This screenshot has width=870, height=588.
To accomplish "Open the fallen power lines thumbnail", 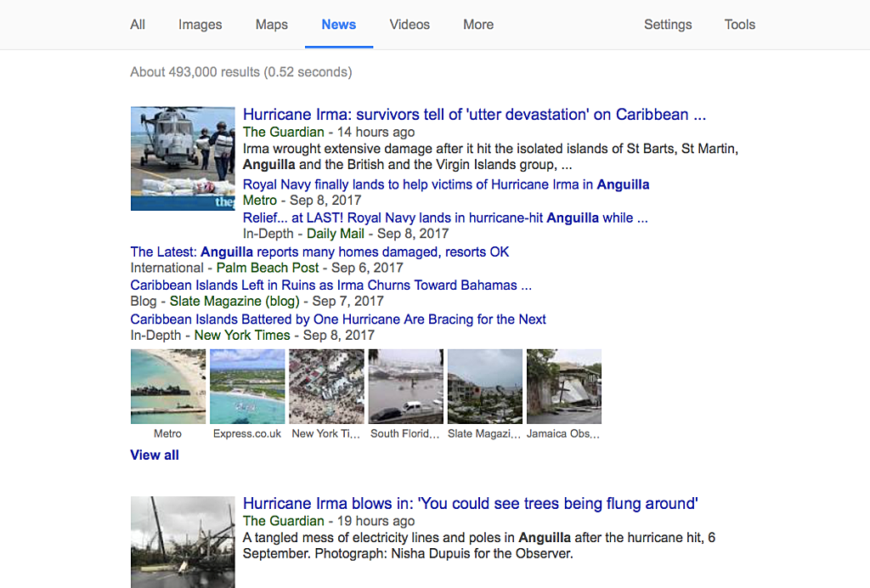I will point(183,542).
